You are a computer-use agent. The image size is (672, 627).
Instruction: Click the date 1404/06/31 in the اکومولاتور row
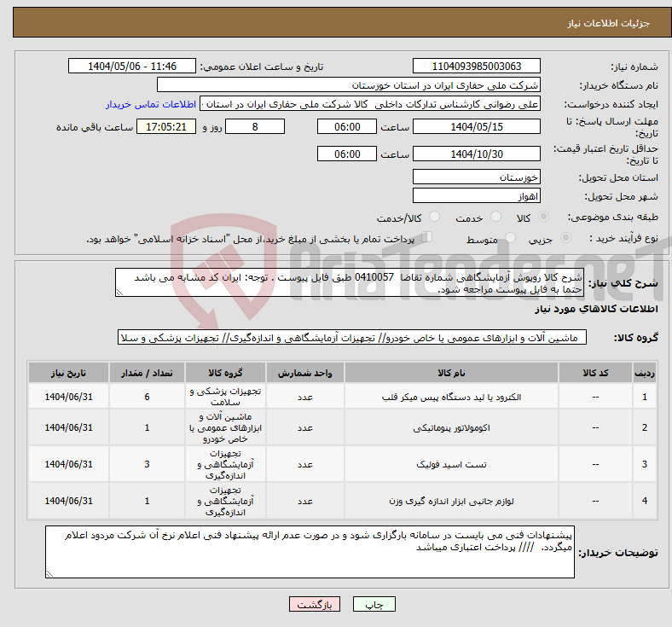(x=68, y=427)
